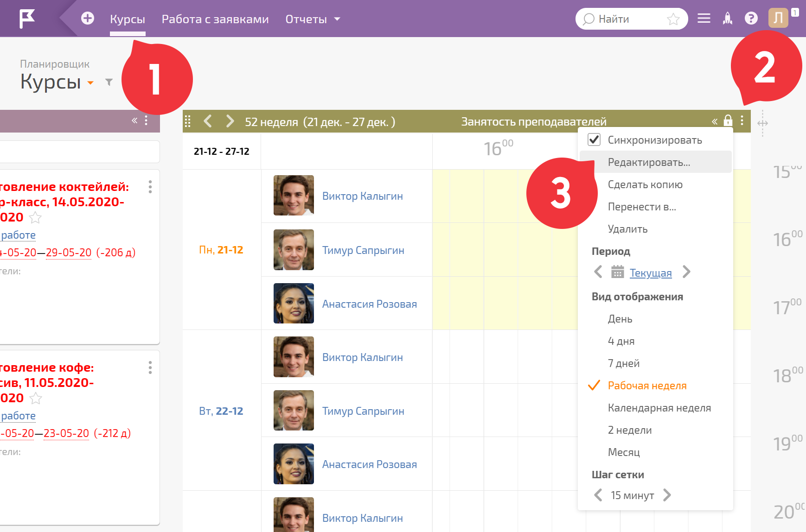Go to next week with right chevron
The height and width of the screenshot is (532, 806).
click(230, 121)
